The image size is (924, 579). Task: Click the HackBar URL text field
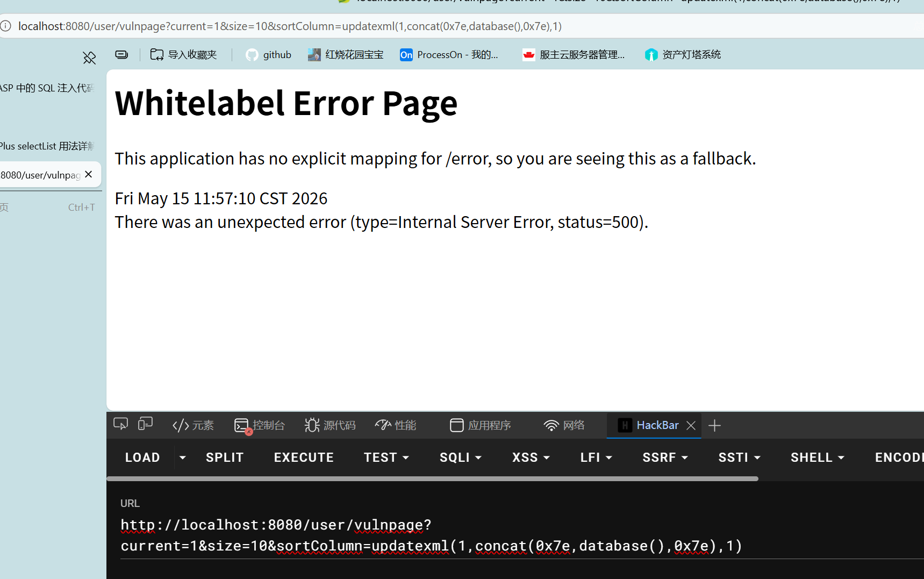pos(521,535)
